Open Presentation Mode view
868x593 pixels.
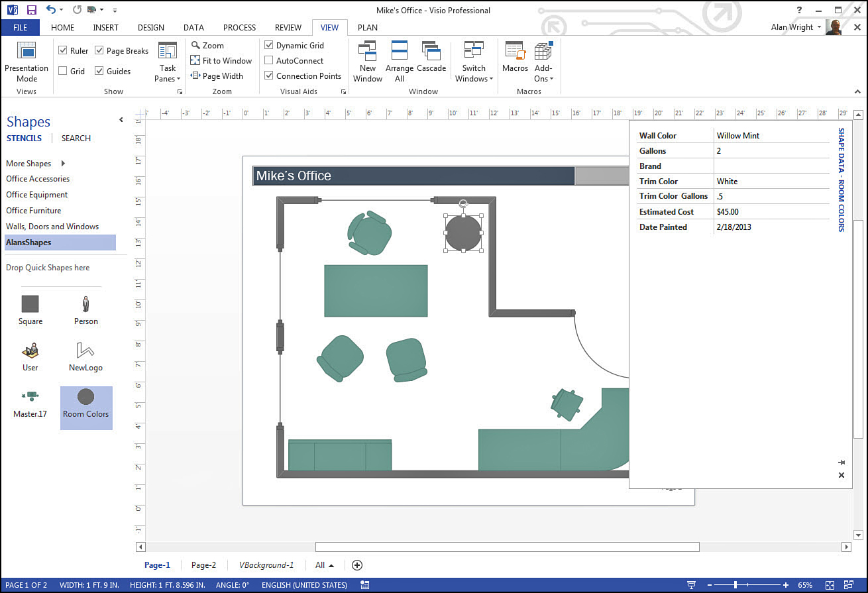pos(27,61)
